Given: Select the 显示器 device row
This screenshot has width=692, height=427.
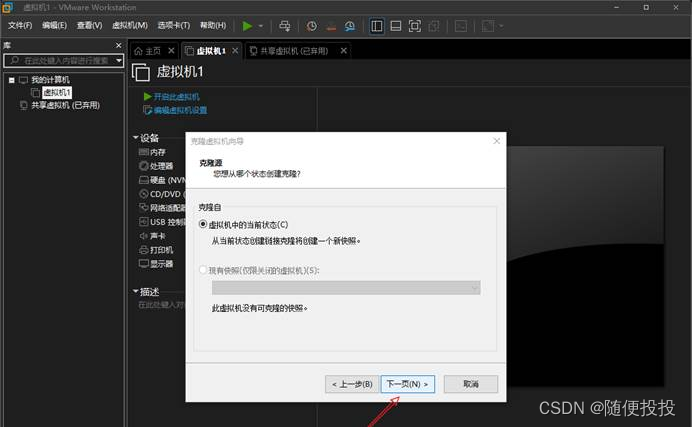Looking at the screenshot, I should tap(156, 264).
